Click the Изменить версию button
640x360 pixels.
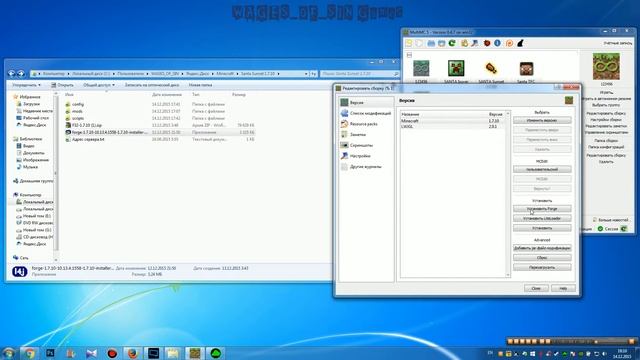click(542, 120)
